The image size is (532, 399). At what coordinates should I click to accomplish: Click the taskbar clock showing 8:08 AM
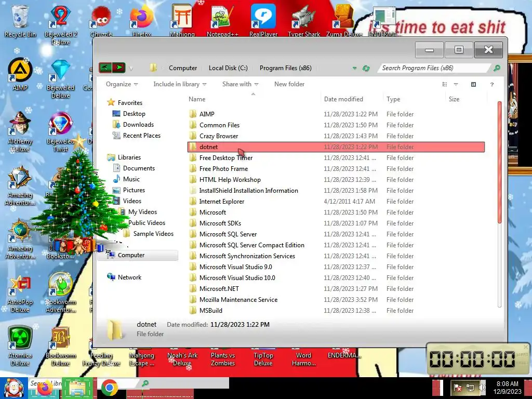coord(507,388)
